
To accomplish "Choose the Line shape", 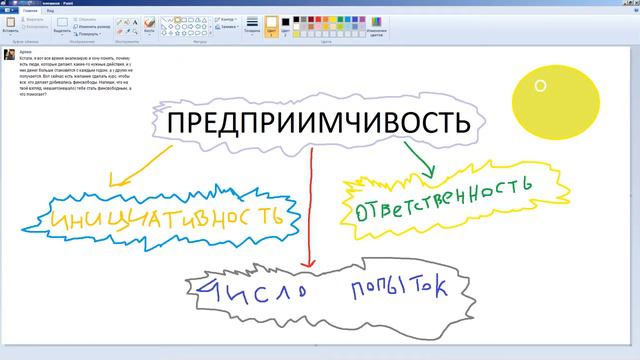I will point(164,20).
